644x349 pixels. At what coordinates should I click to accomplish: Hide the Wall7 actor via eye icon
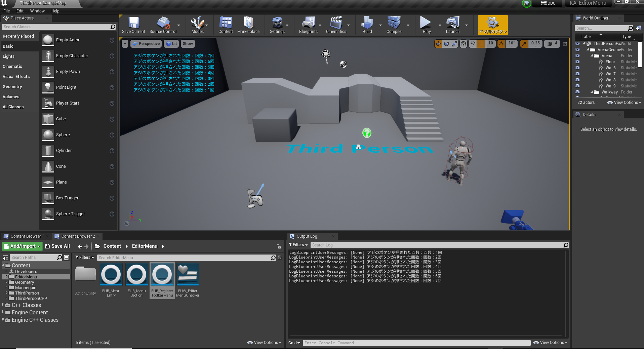577,74
